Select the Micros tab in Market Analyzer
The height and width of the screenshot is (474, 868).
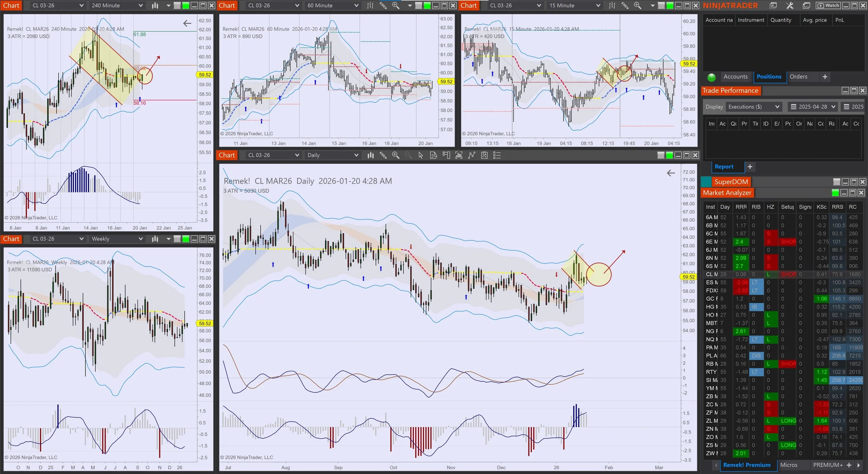[x=788, y=465]
